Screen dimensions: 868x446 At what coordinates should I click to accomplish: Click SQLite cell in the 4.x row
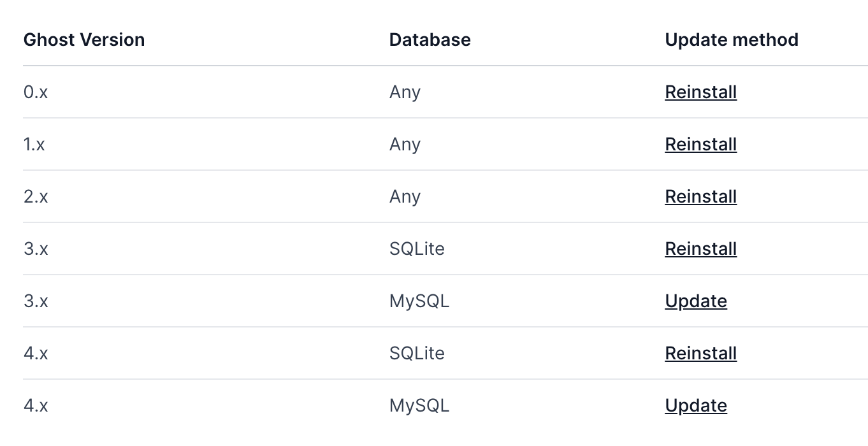[x=417, y=353]
